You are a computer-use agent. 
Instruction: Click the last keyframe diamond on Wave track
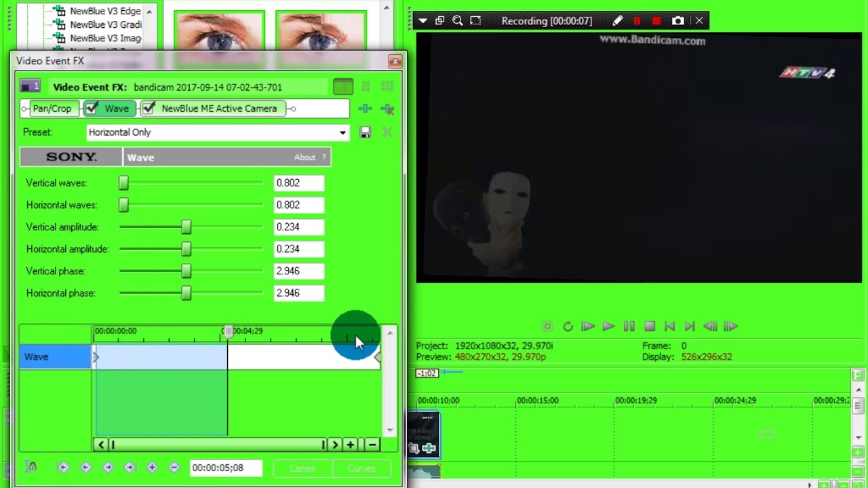(x=377, y=357)
